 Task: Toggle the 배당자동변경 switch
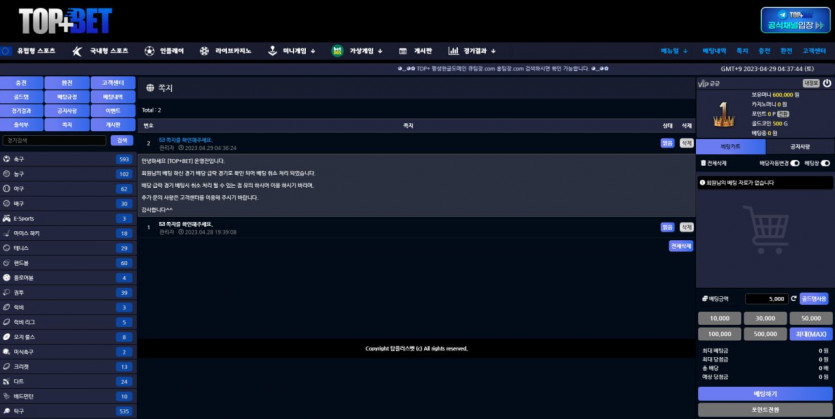pos(795,162)
